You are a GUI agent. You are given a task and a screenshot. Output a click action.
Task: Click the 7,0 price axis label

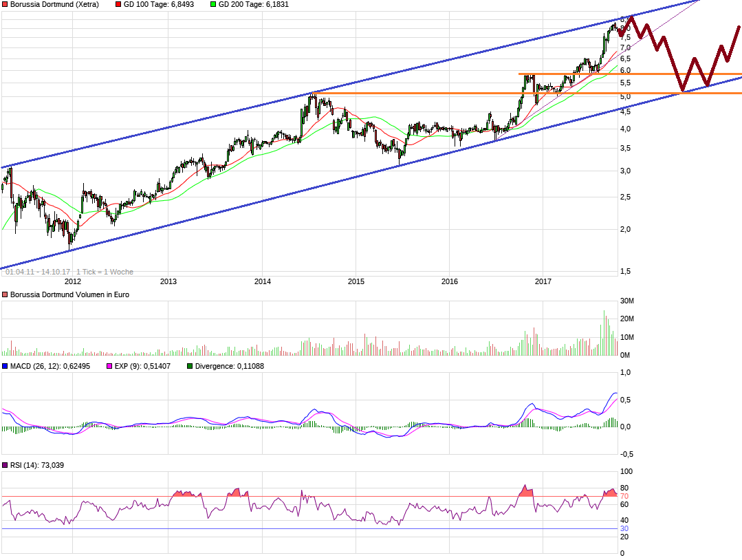coord(625,47)
